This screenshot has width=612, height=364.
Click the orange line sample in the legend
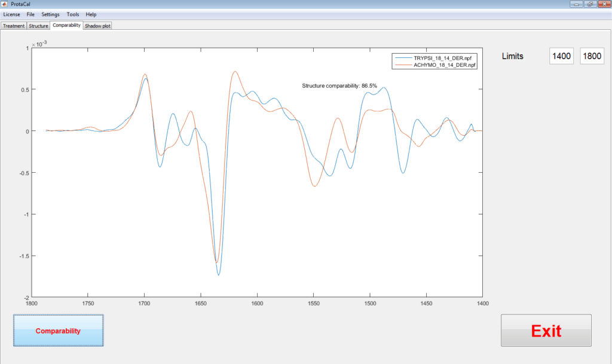tap(403, 65)
